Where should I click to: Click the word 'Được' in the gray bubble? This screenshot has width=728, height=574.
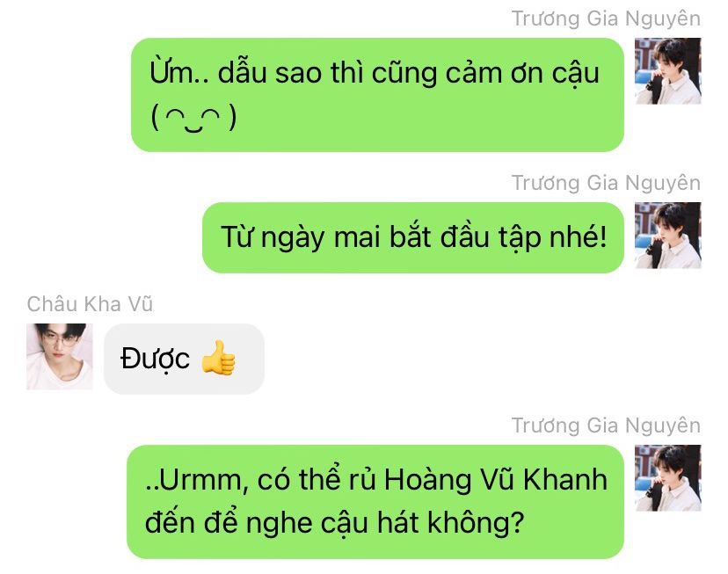(x=155, y=360)
